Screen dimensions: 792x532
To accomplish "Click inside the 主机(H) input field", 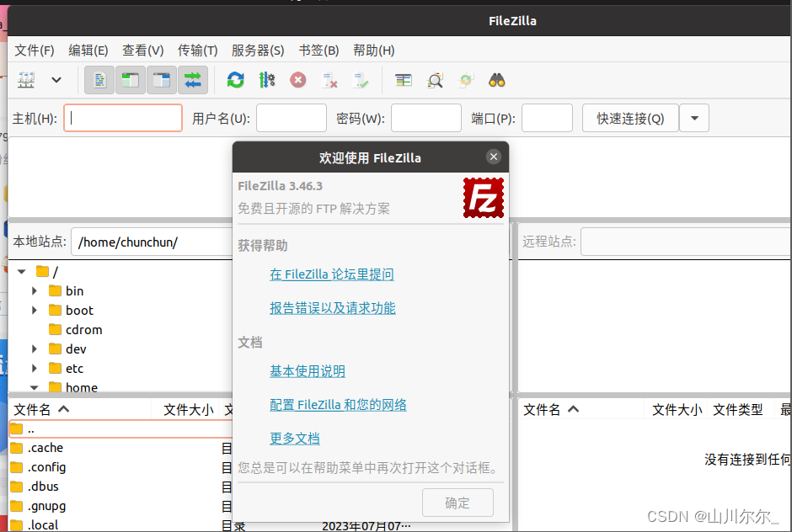I will 122,118.
